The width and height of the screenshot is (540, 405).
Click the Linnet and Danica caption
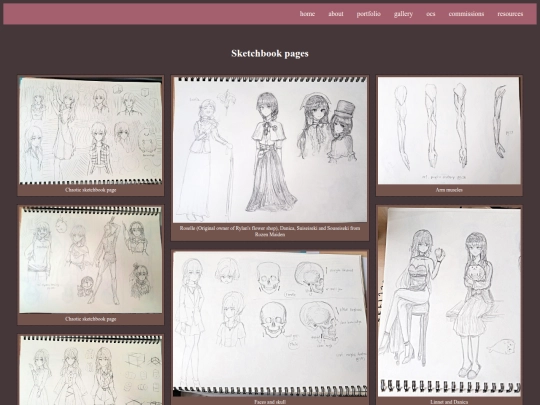449,402
